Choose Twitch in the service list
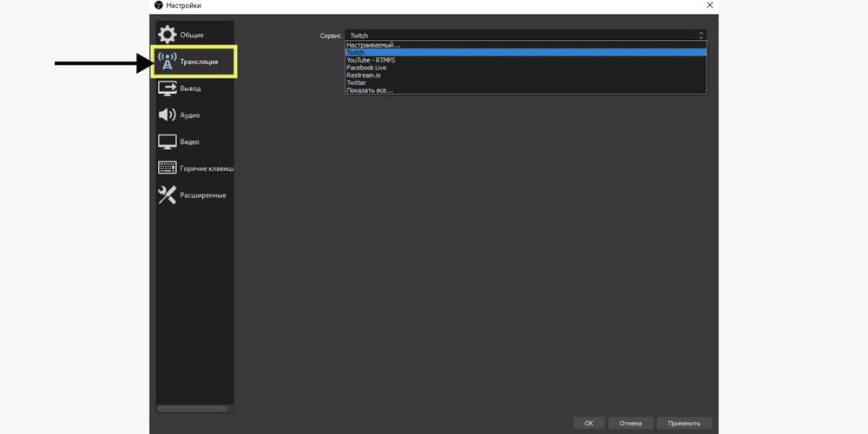The height and width of the screenshot is (434, 868). point(526,53)
